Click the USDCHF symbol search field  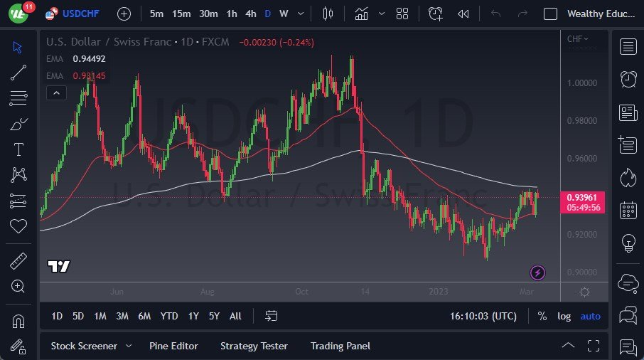click(81, 14)
